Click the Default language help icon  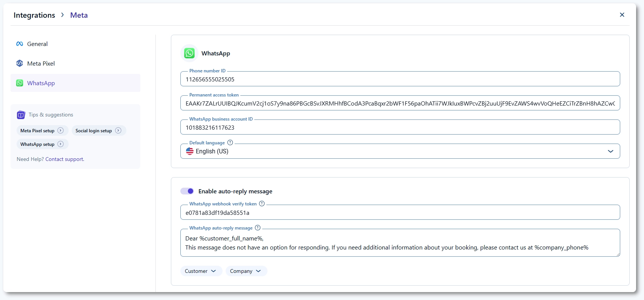click(230, 142)
